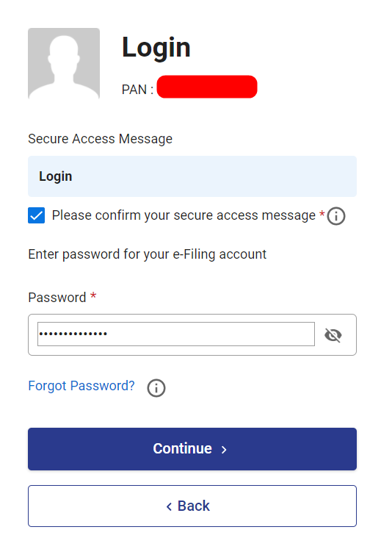The height and width of the screenshot is (538, 392).
Task: Open info icon next to Forgot Password
Action: pyautogui.click(x=156, y=388)
